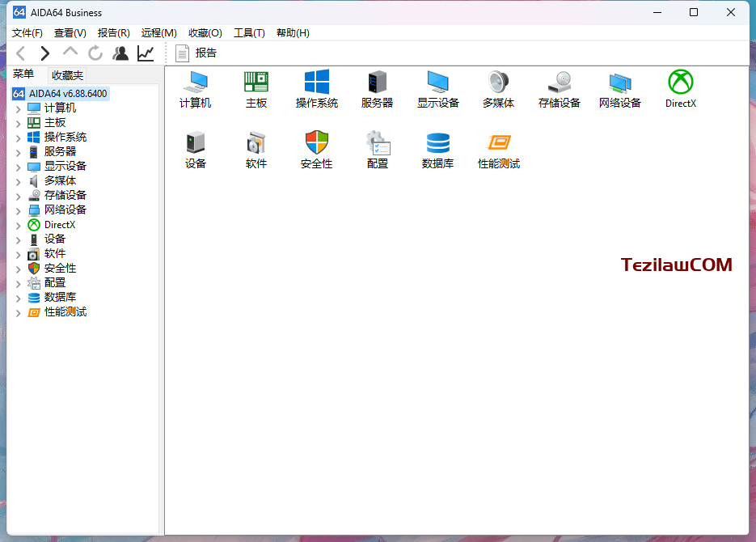Select 显示设备 label in the tree
Image resolution: width=756 pixels, height=542 pixels.
(65, 166)
